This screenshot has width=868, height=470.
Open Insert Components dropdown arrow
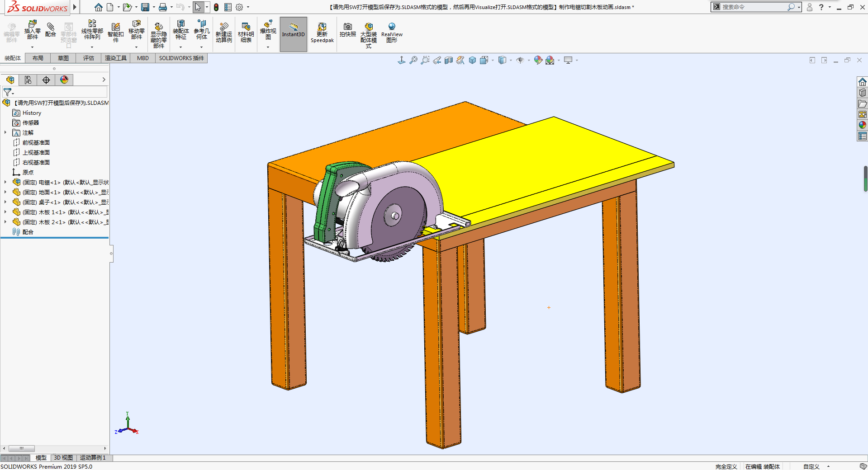point(32,47)
